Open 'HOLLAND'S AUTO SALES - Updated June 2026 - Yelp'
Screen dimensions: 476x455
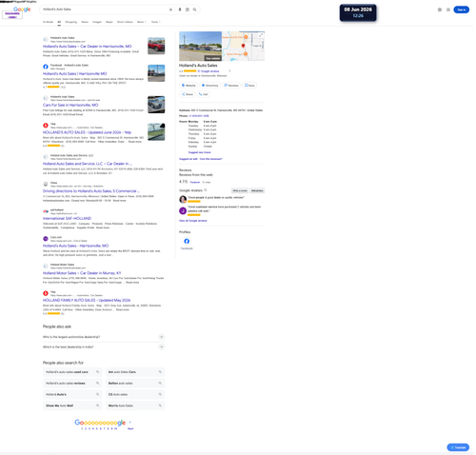pos(87,132)
